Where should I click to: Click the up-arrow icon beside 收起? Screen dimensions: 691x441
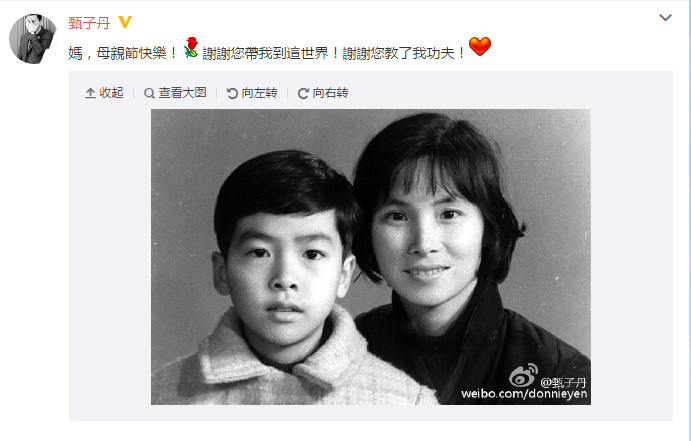tap(90, 93)
